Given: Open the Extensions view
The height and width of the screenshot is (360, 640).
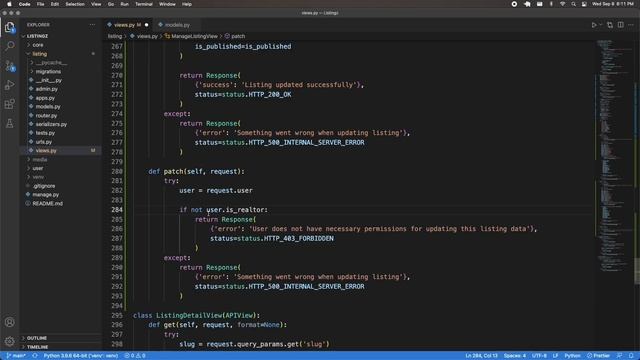Looking at the screenshot, I should tap(10, 104).
